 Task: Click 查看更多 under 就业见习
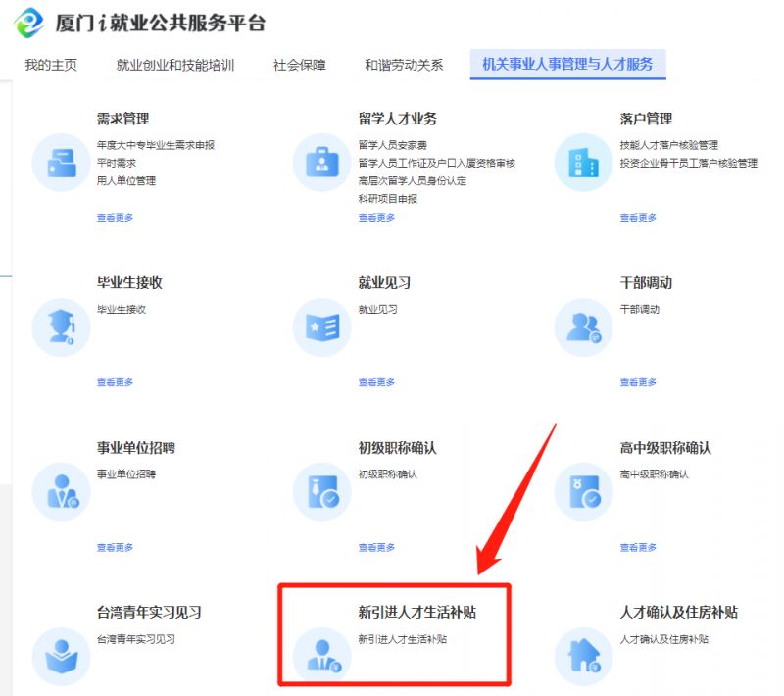376,382
